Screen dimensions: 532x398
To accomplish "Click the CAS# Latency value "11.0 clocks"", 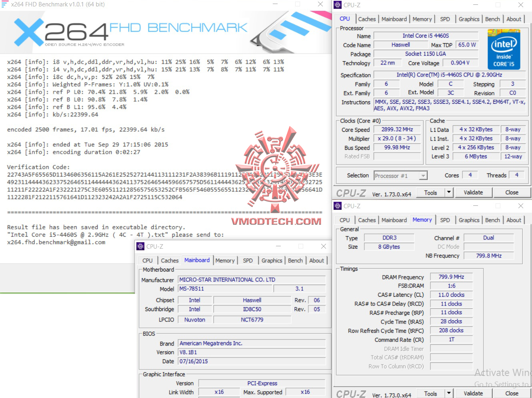I will 451,295.
